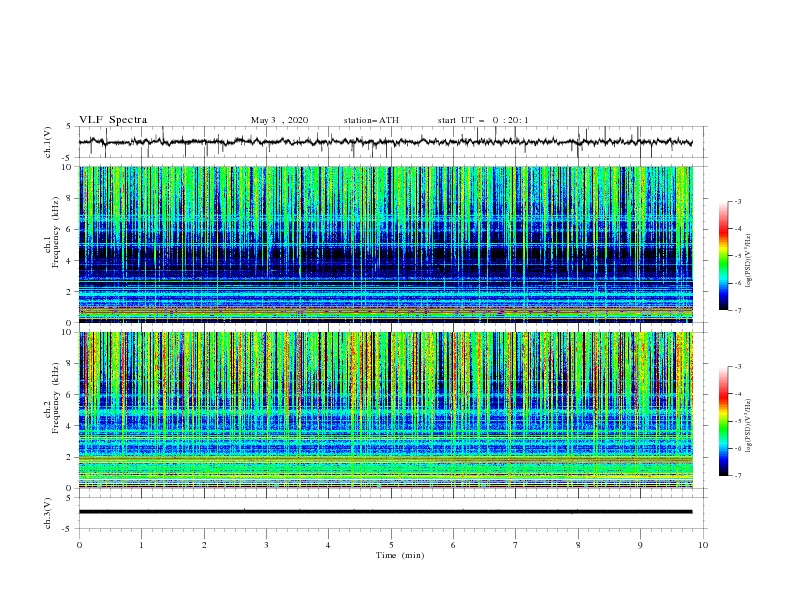Click the '2' tick on time axis
The height and width of the screenshot is (612, 792).
204,545
